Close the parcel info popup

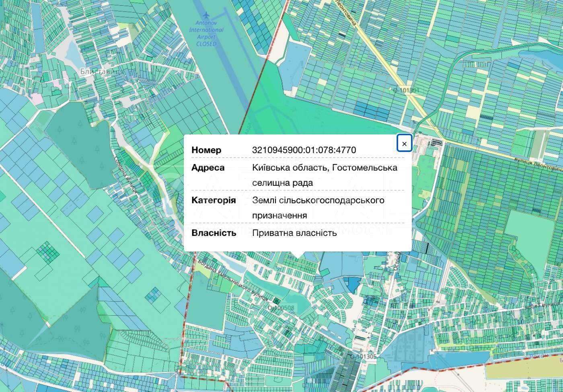coord(404,144)
